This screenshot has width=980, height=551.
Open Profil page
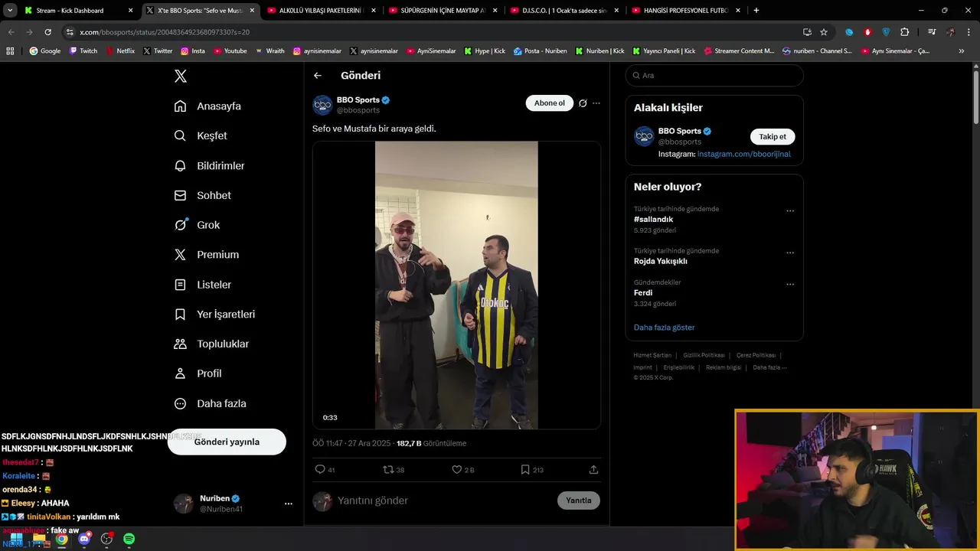(198, 373)
